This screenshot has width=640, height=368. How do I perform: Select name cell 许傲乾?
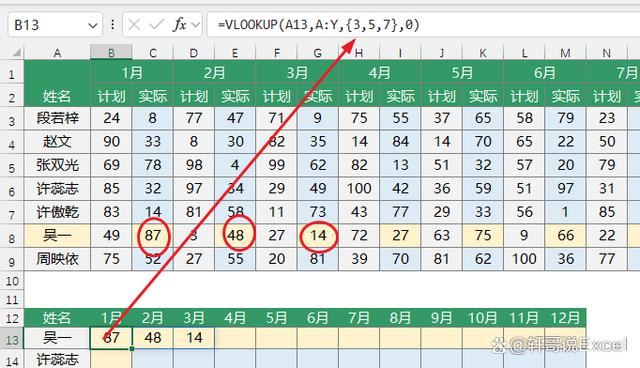[x=57, y=212]
